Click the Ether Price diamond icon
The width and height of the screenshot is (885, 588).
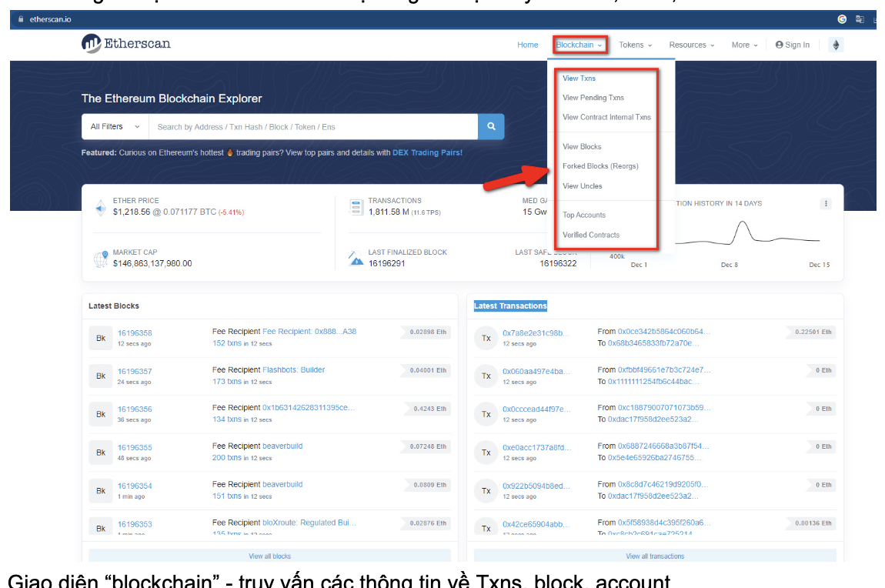click(100, 207)
